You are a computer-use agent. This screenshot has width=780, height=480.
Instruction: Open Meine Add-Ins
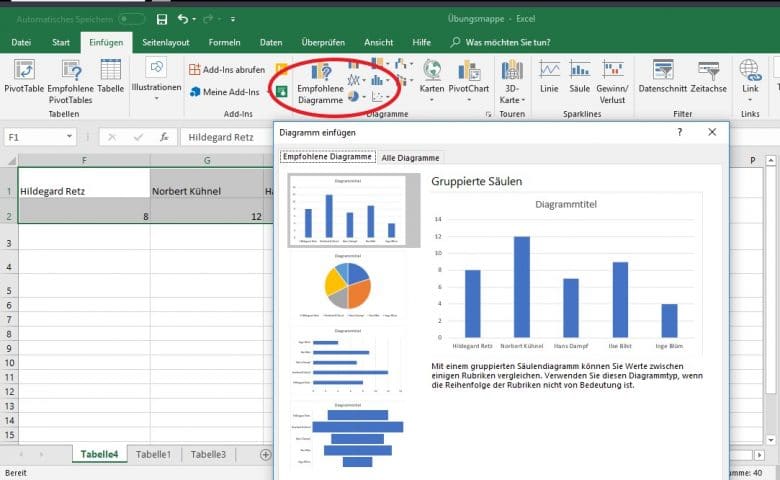click(x=225, y=92)
